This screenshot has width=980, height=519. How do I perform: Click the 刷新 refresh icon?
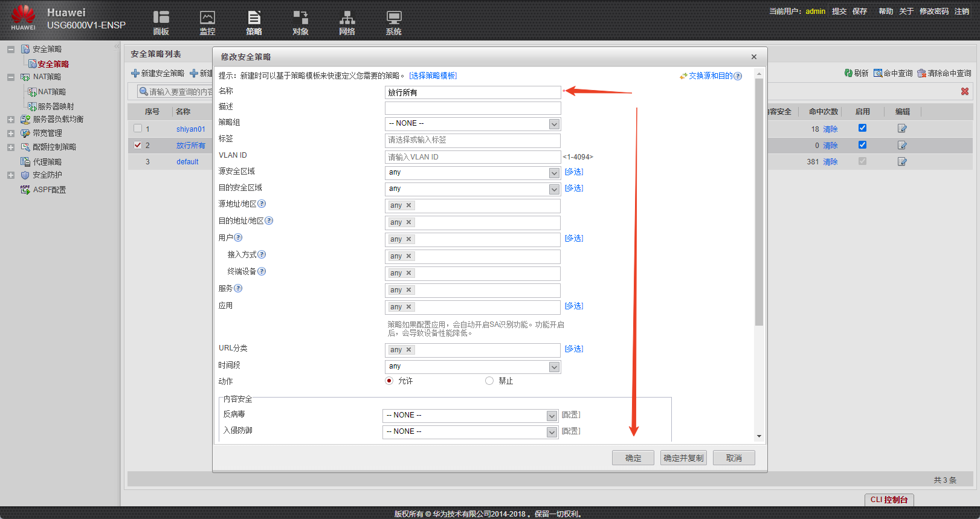848,73
